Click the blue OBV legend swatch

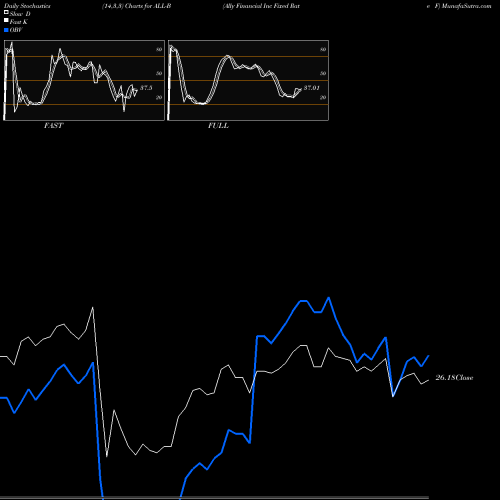(x=6, y=30)
